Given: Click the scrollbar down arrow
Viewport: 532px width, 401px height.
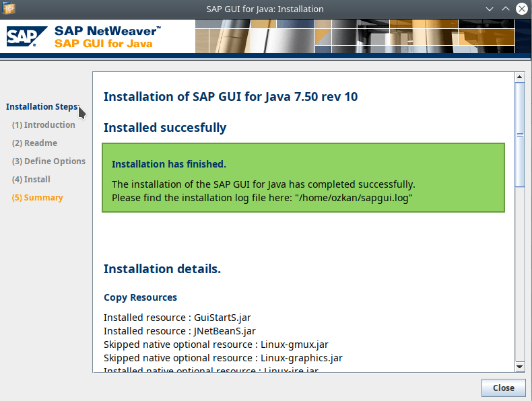Looking at the screenshot, I should point(519,367).
